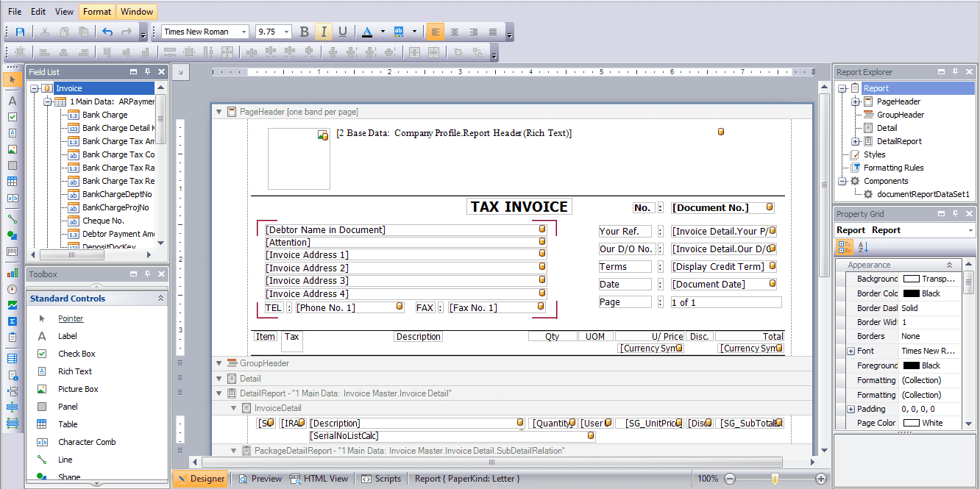Switch to the Preview tab

260,479
